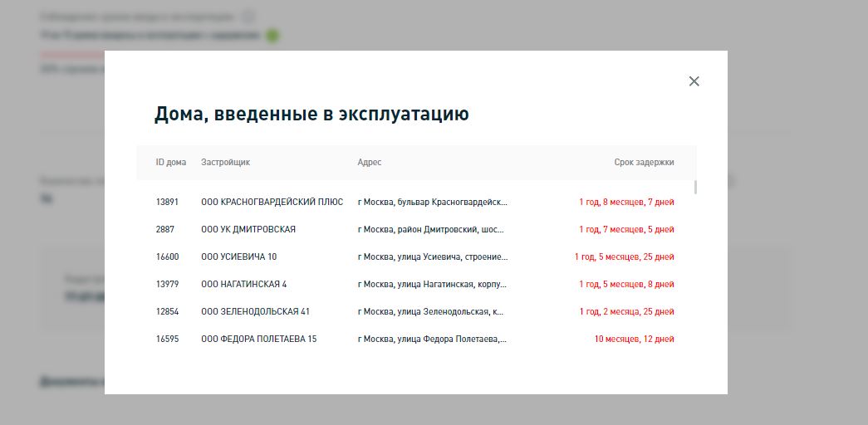Viewport: 868px width, 425px height.
Task: Click delay '1 год, 7 месяцев, 5 дней'
Action: 626,230
